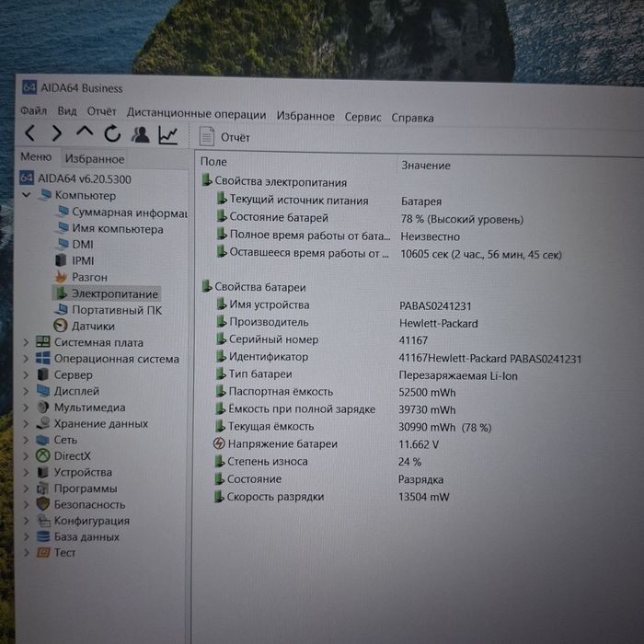Screen dimensions: 644x644
Task: Click the Сеть network icon
Action: pyautogui.click(x=42, y=439)
